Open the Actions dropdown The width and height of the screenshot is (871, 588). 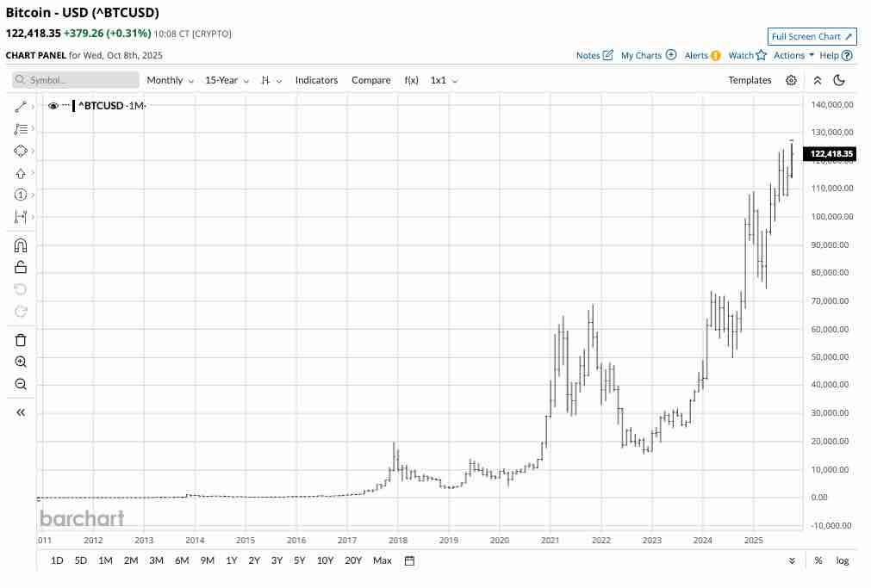pos(793,55)
